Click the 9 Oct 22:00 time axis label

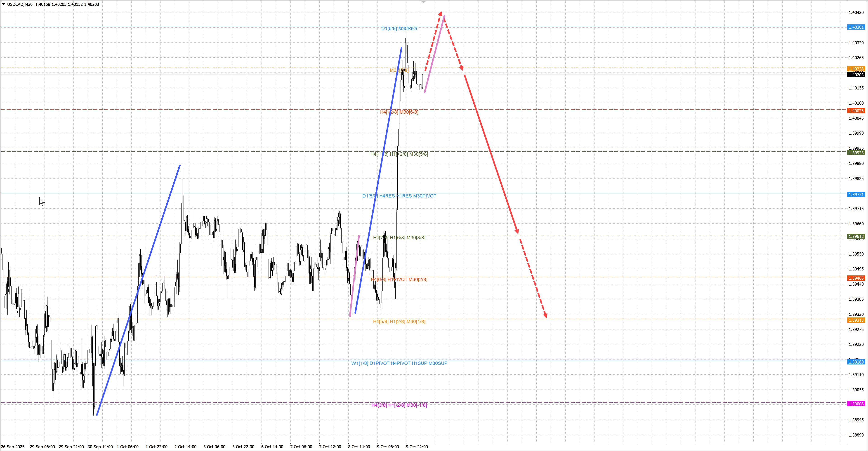tap(417, 447)
